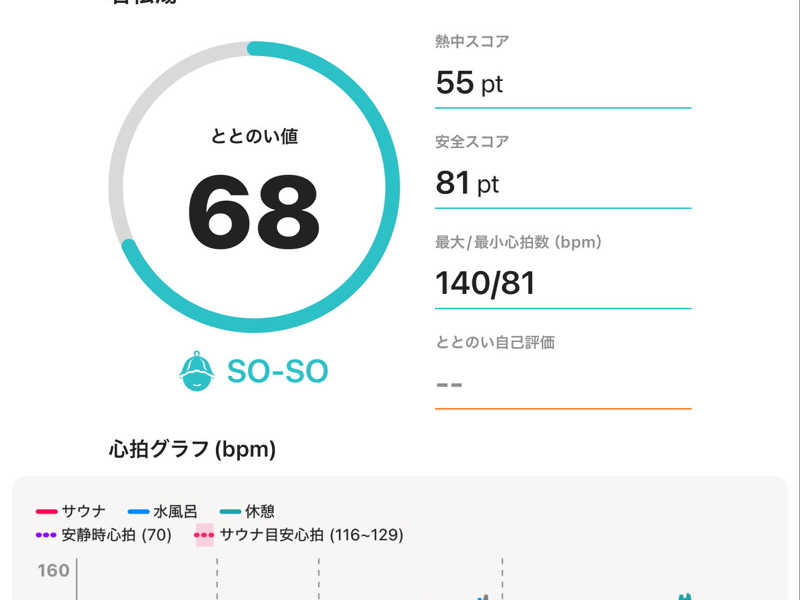Click the teal 休憩 legend marker
800x600 pixels.
pyautogui.click(x=230, y=511)
